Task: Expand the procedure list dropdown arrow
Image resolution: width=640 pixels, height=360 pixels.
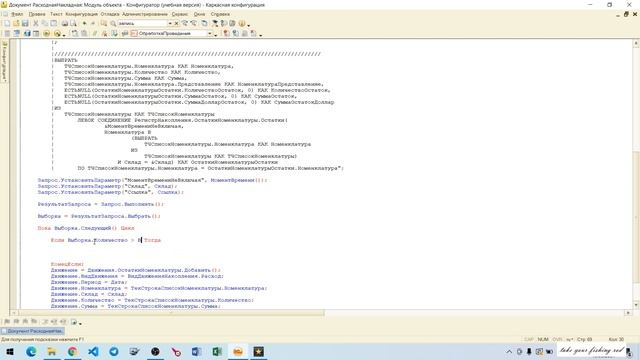Action: pos(210,33)
